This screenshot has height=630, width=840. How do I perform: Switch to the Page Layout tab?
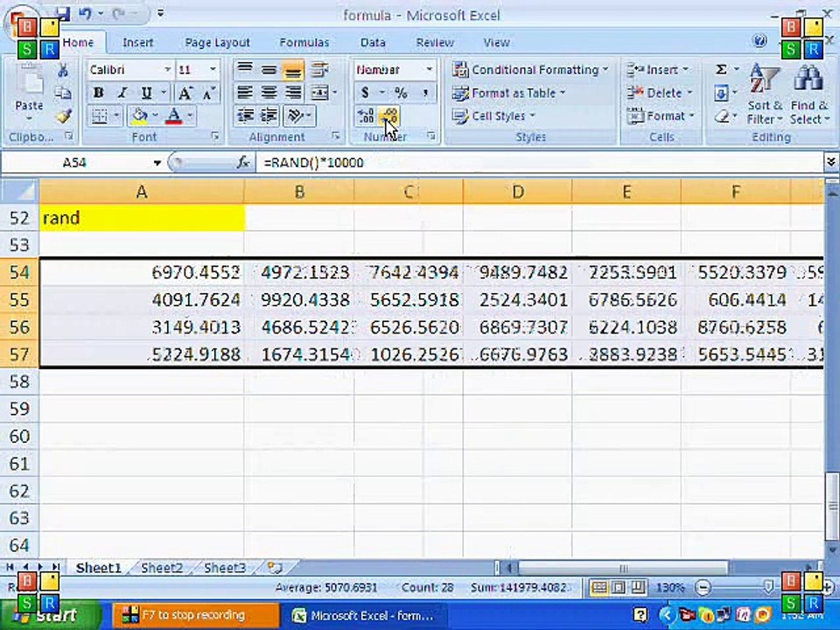218,42
